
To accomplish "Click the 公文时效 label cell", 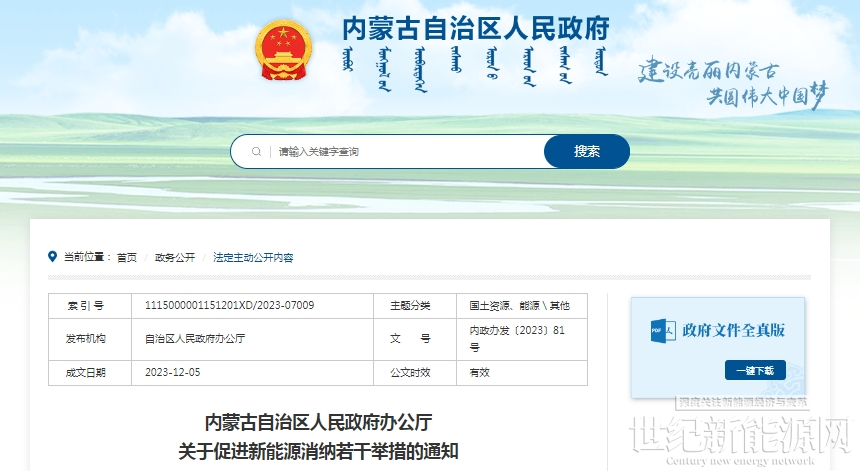I will tap(415, 373).
